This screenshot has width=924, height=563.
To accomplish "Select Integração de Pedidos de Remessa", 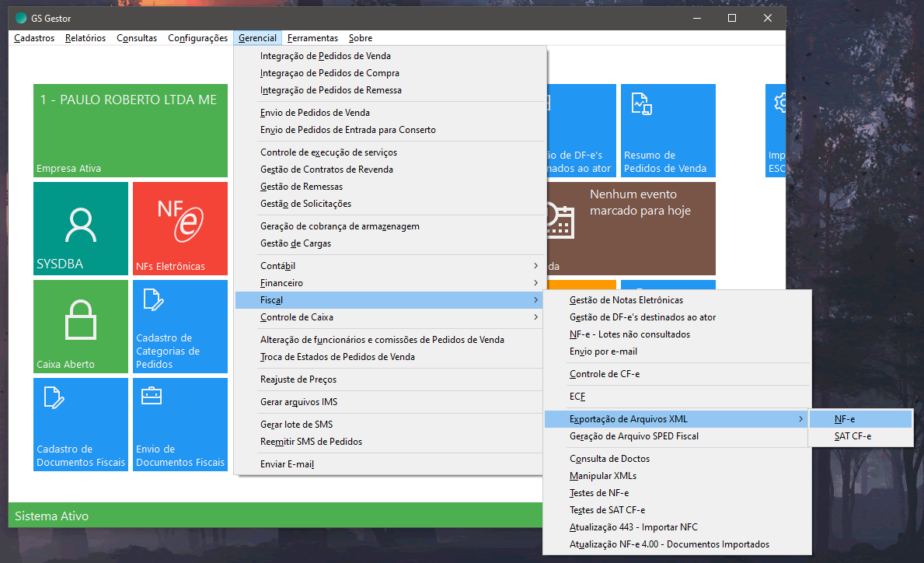I will 389,90.
